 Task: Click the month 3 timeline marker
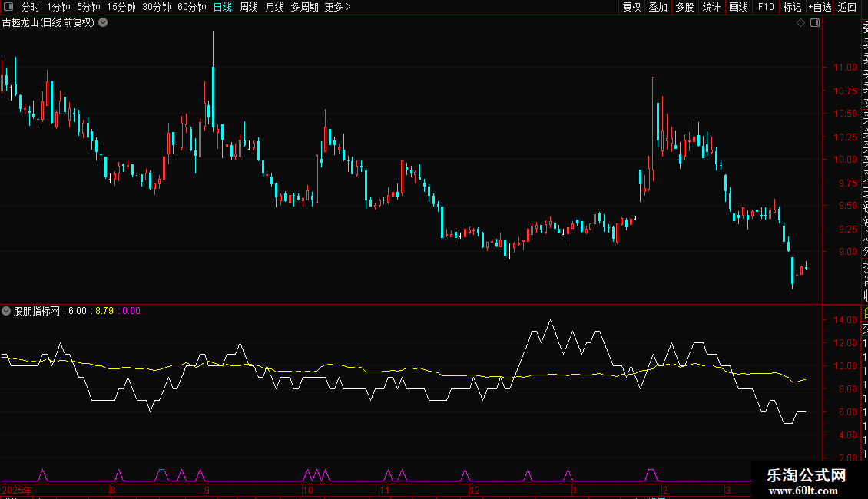click(x=728, y=490)
